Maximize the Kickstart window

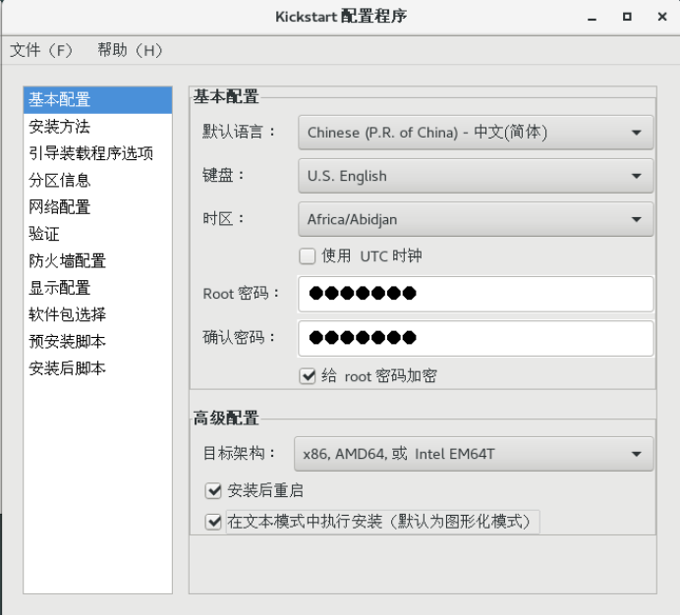(x=627, y=17)
